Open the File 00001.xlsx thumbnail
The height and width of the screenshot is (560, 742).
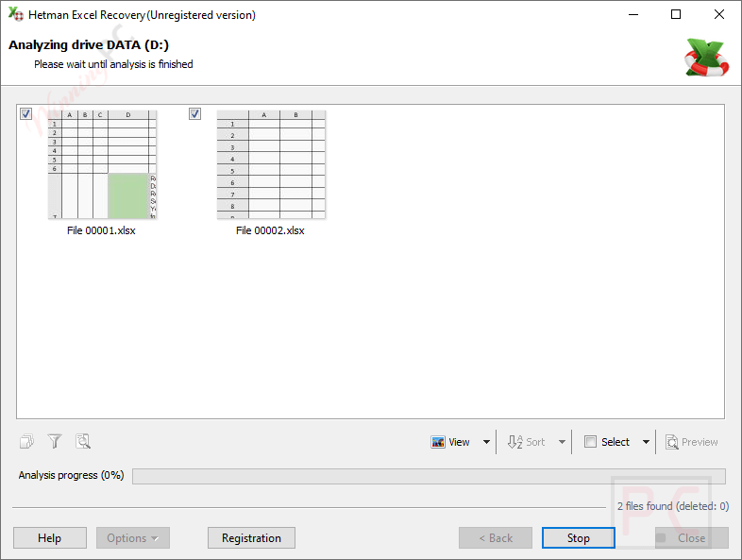[x=102, y=164]
